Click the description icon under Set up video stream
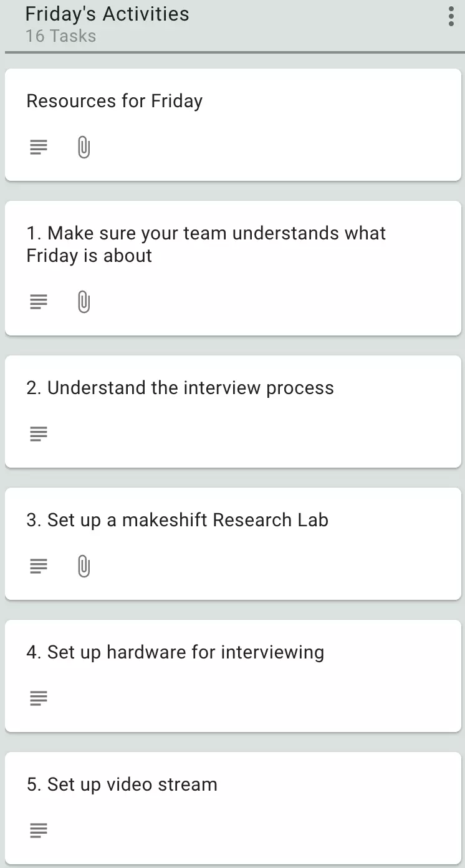The width and height of the screenshot is (465, 868). click(x=39, y=831)
